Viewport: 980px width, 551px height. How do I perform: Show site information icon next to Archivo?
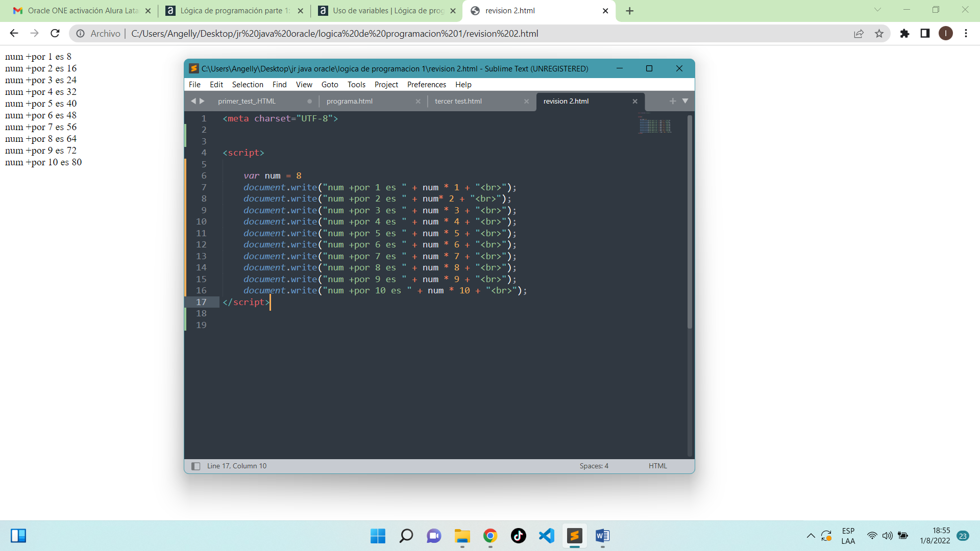[80, 33]
